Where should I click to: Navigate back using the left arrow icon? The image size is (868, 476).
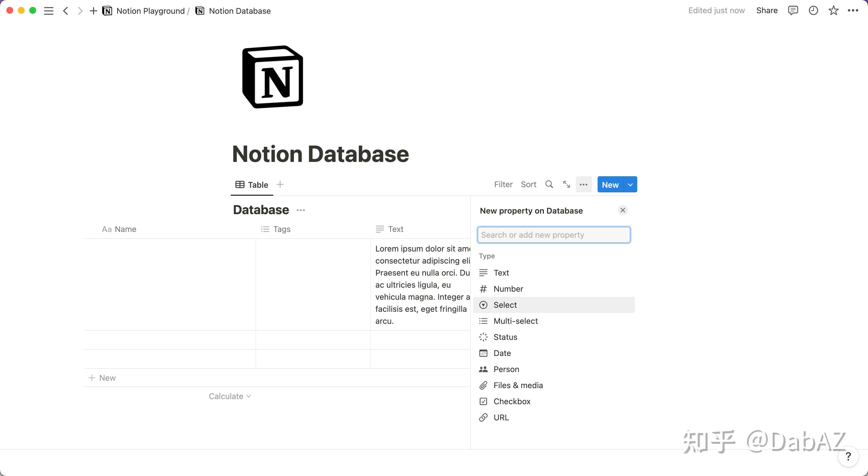tap(66, 10)
